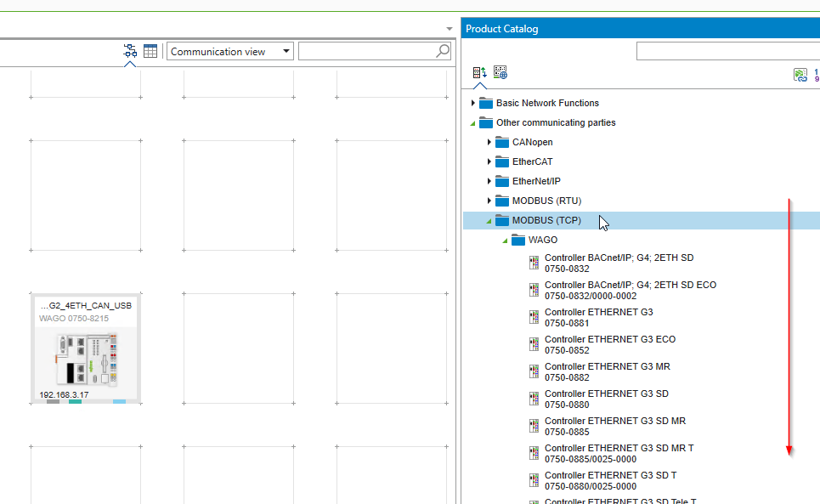The height and width of the screenshot is (504, 820).
Task: Click device icon for Controller BACnet/IP 0750-0832
Action: coord(534,263)
